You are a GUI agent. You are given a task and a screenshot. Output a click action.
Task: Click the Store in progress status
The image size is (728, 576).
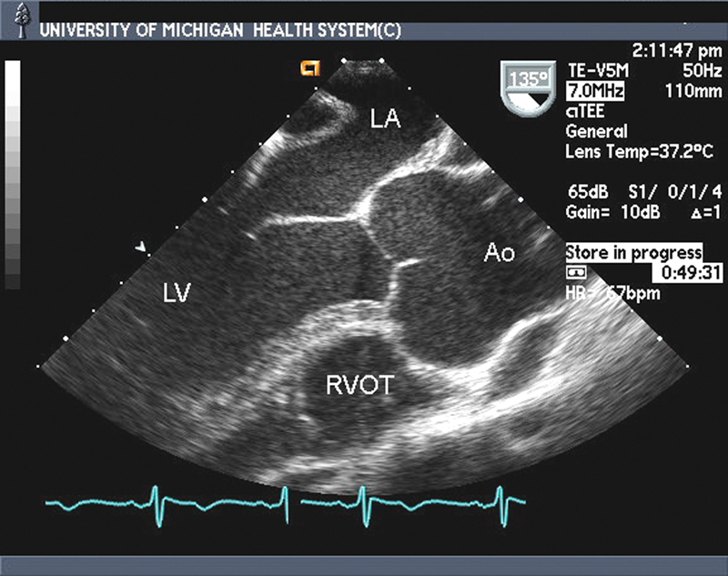pyautogui.click(x=633, y=252)
